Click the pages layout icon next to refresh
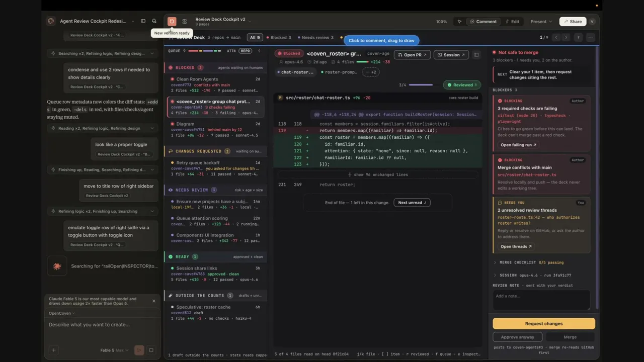 185,22
